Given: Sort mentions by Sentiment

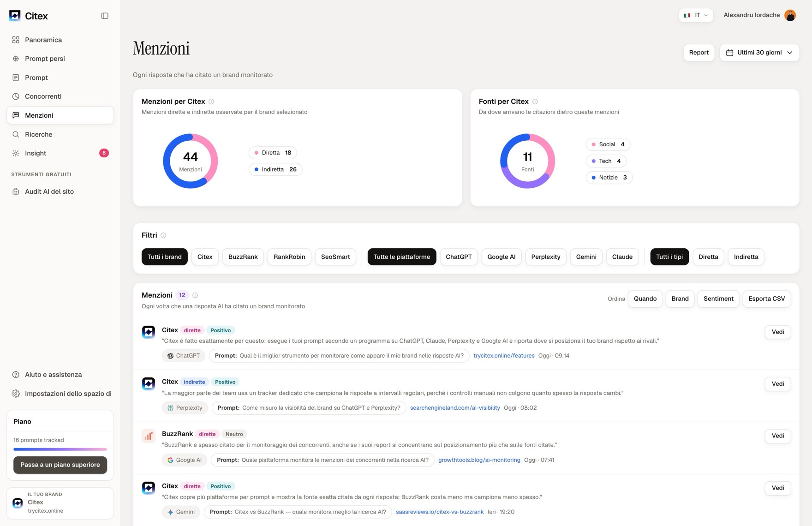Looking at the screenshot, I should (718, 299).
